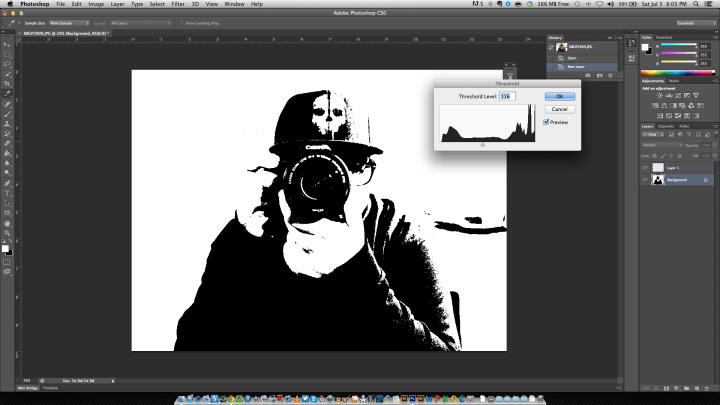Switch to the Paths tab
Viewport: 720px width, 405px height.
[684, 126]
